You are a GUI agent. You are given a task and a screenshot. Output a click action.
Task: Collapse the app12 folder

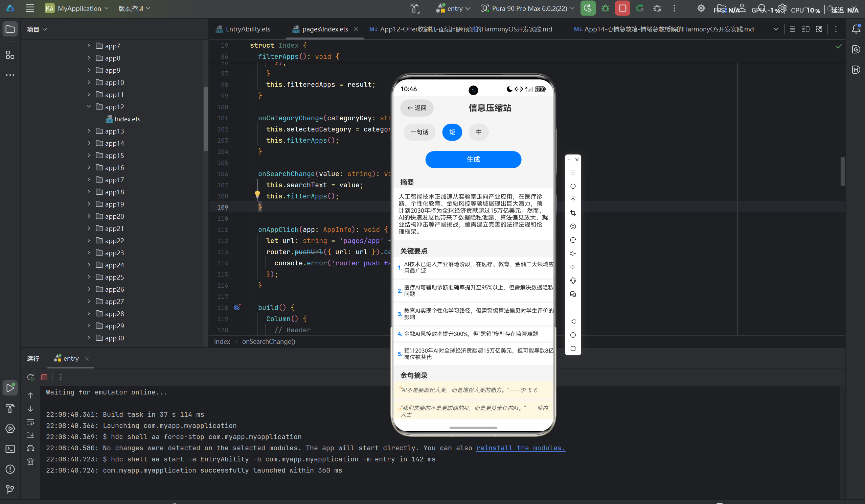coord(89,107)
